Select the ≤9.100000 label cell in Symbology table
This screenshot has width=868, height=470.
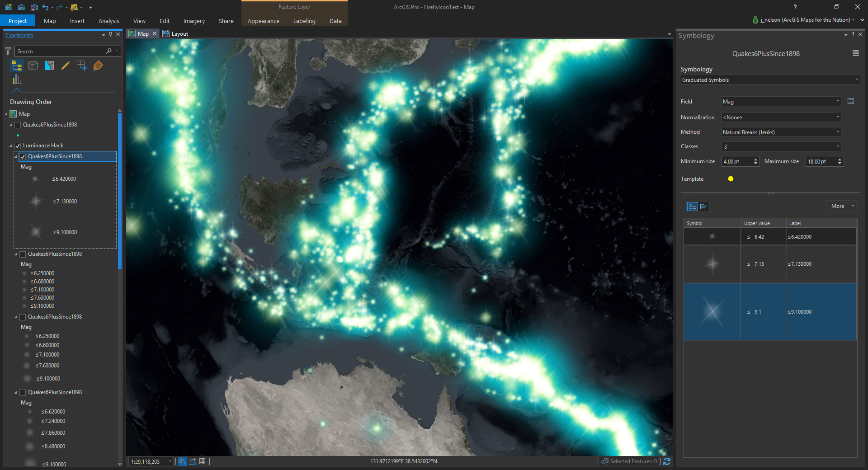(x=821, y=312)
